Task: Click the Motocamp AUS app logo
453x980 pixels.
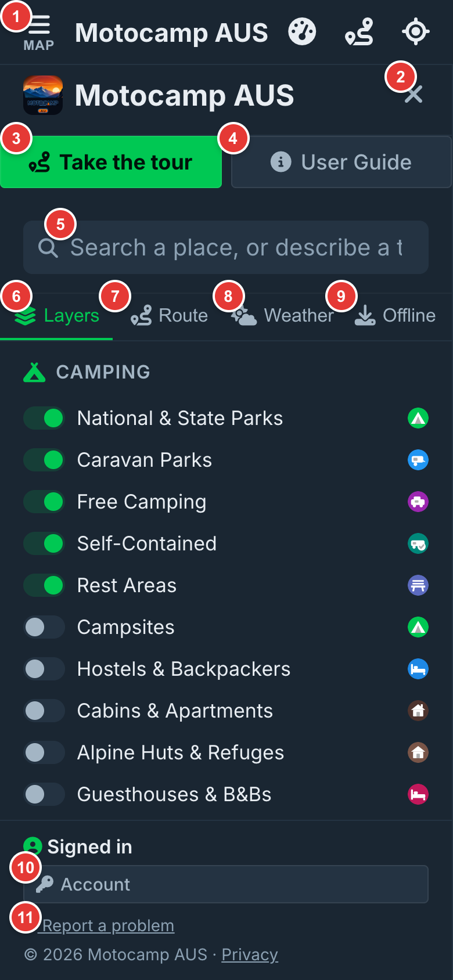Action: coord(43,95)
